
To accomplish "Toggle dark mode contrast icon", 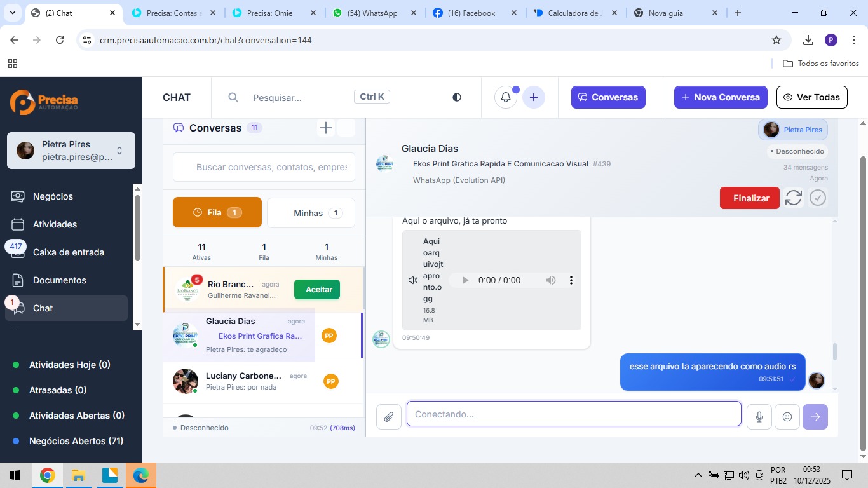I will pos(457,97).
